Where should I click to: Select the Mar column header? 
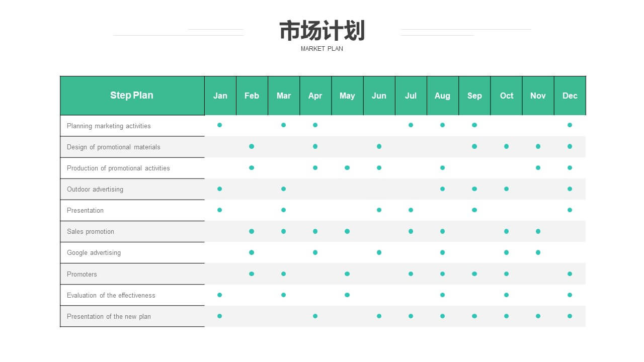284,96
